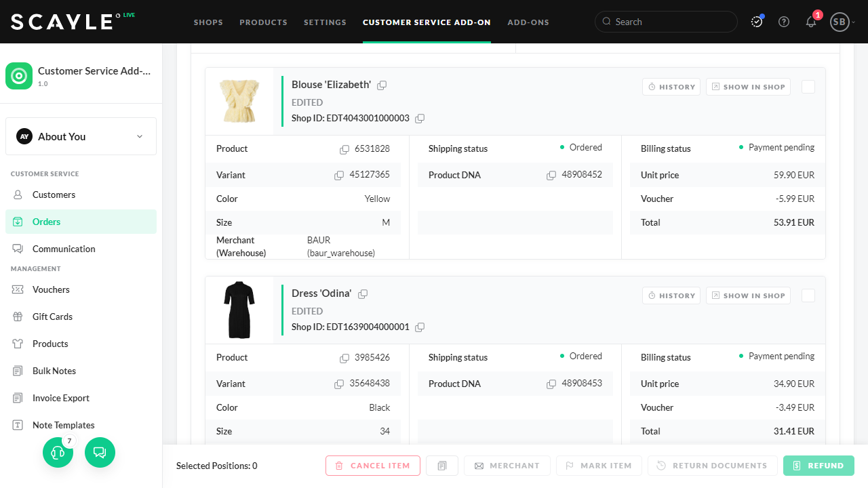Image resolution: width=868 pixels, height=488 pixels.
Task: Go to the Products top menu
Action: (x=263, y=22)
